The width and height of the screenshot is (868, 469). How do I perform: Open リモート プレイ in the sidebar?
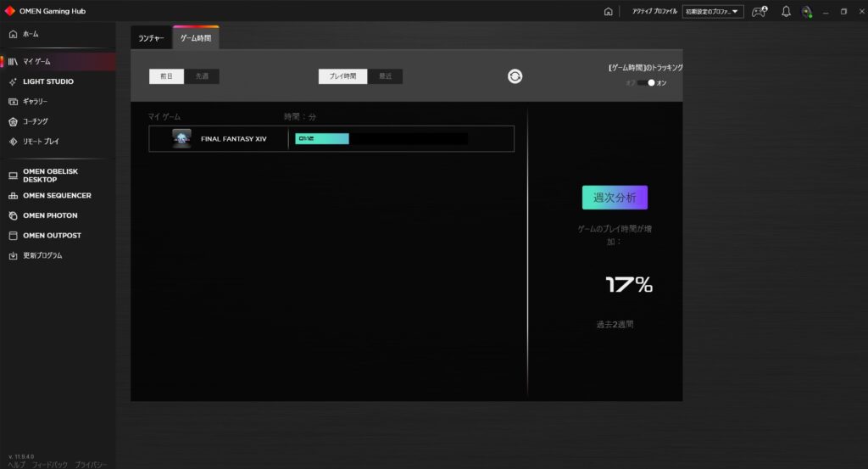(x=41, y=142)
